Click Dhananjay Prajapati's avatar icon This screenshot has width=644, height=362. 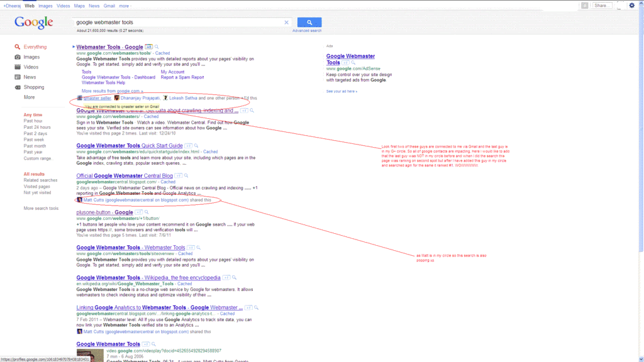click(x=116, y=97)
